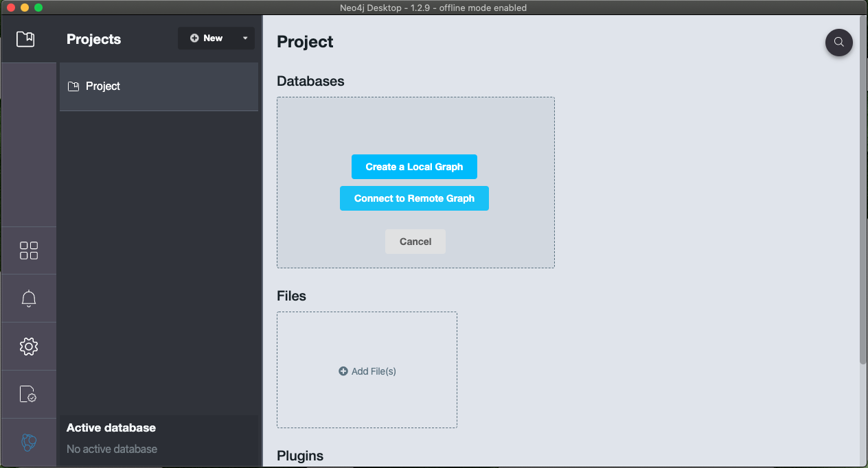Open the Projects panel in the sidebar

tap(25, 39)
